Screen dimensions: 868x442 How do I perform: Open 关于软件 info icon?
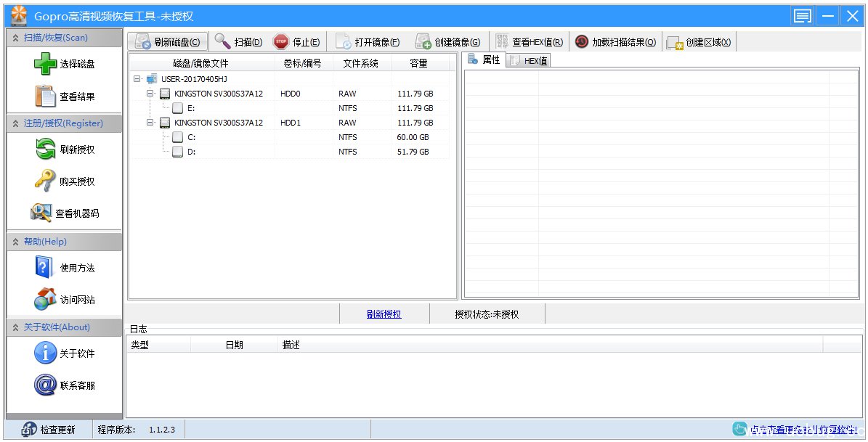tap(45, 353)
